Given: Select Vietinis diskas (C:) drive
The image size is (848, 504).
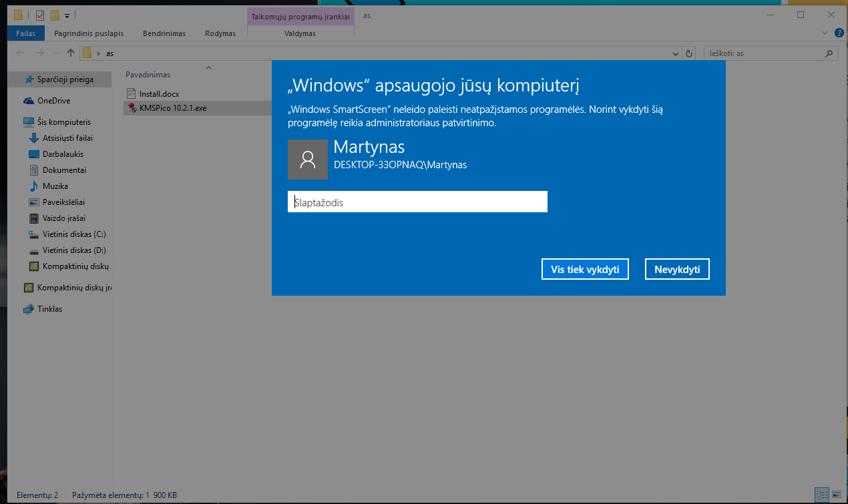Looking at the screenshot, I should pyautogui.click(x=74, y=234).
